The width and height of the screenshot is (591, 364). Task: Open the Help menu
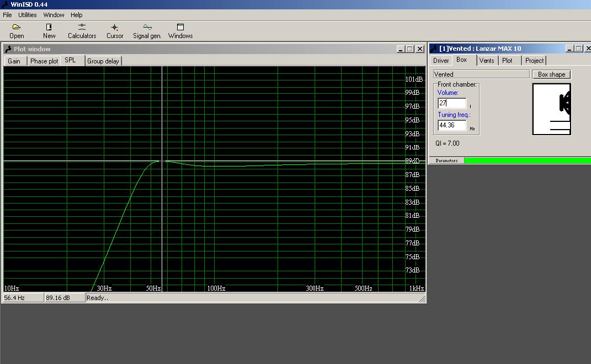pos(77,15)
